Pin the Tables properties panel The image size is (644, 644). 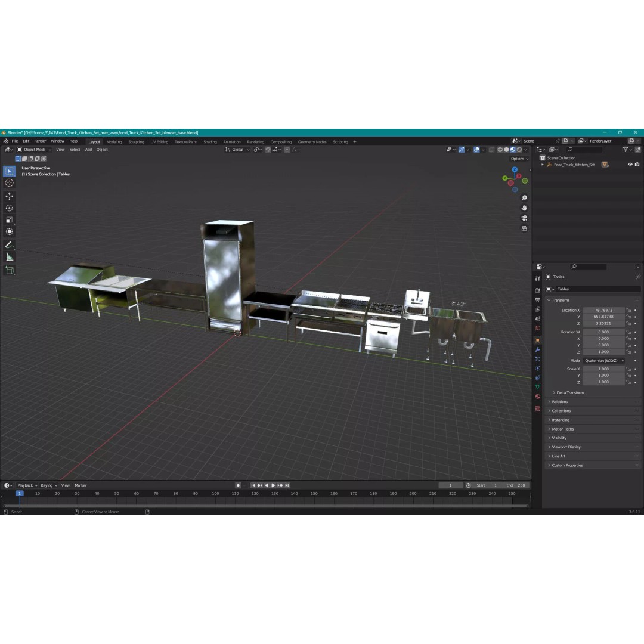pyautogui.click(x=638, y=277)
